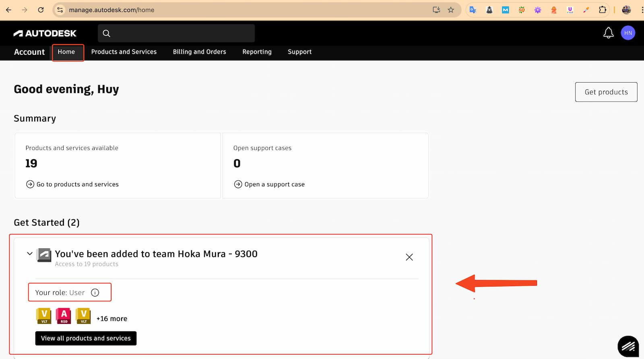Click the Good evening, Huy heading

pos(66,89)
